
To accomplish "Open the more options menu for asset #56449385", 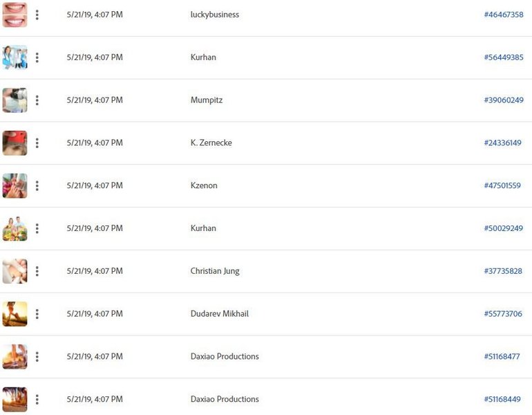I will (37, 57).
